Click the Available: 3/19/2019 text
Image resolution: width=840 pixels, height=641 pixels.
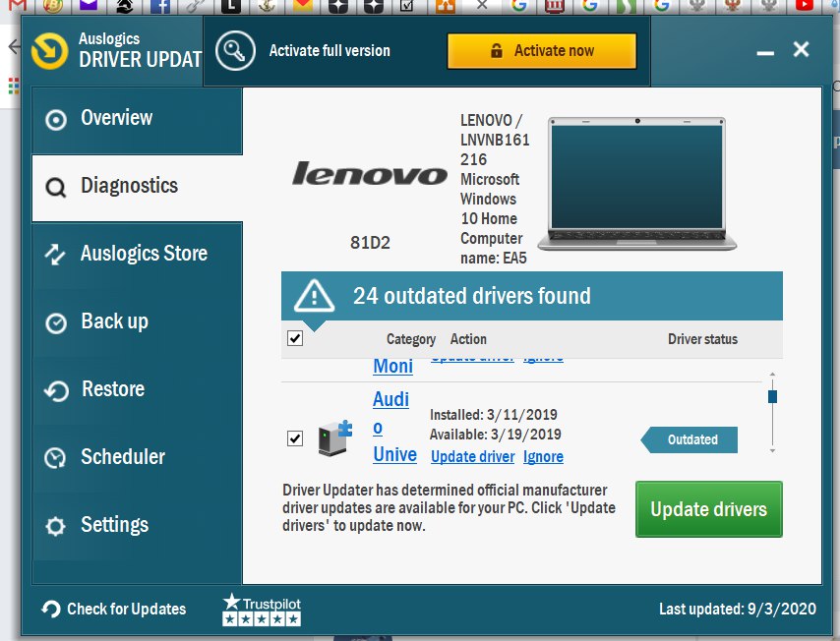point(496,435)
